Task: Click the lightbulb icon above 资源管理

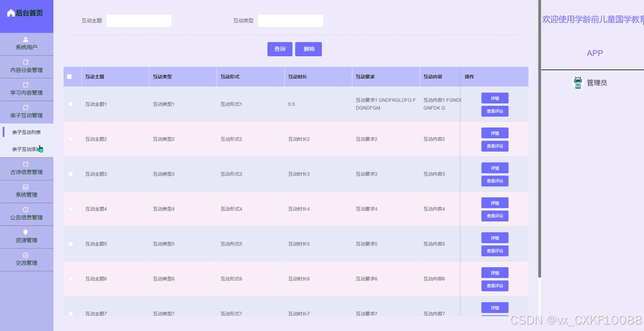Action: (26, 232)
